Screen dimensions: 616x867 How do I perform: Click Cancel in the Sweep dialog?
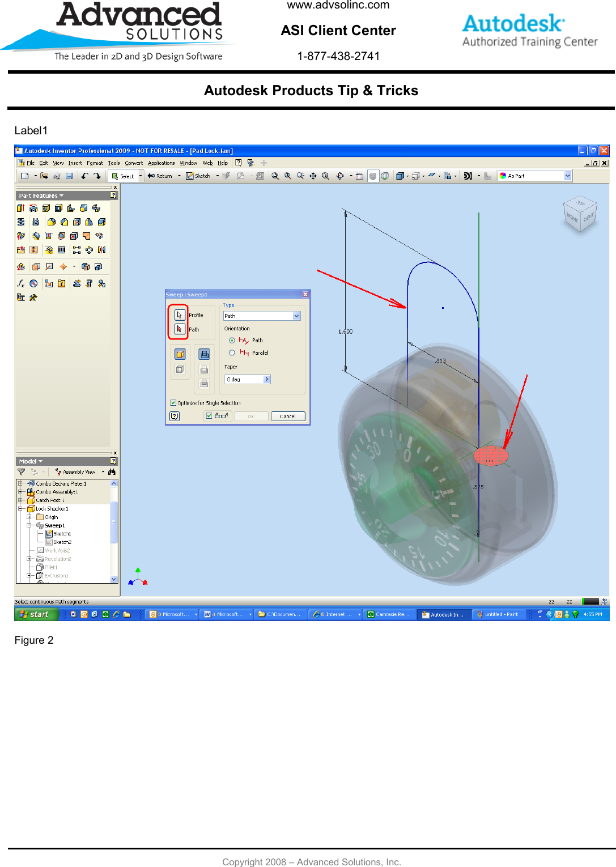click(x=288, y=416)
